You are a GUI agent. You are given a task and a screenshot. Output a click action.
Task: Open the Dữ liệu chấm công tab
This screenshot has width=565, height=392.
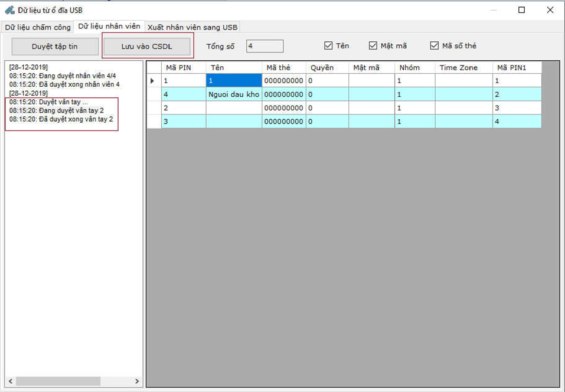coord(38,27)
